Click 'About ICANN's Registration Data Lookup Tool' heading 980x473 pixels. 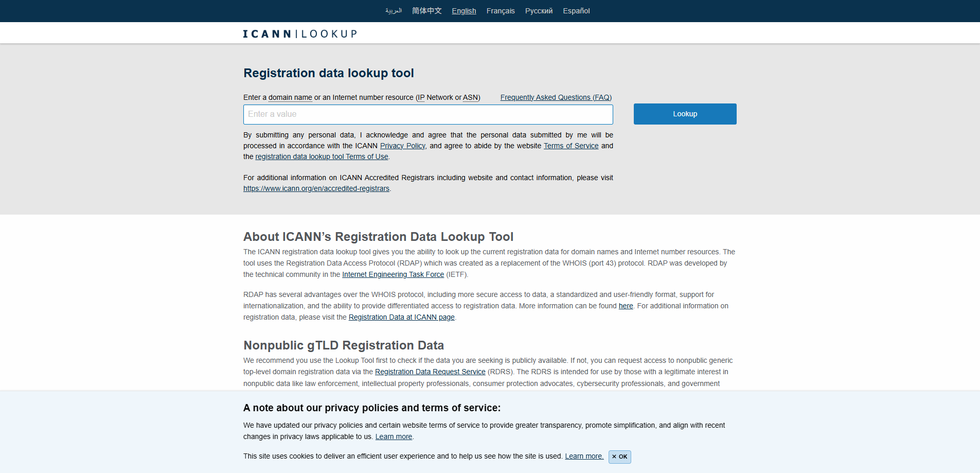coord(378,237)
